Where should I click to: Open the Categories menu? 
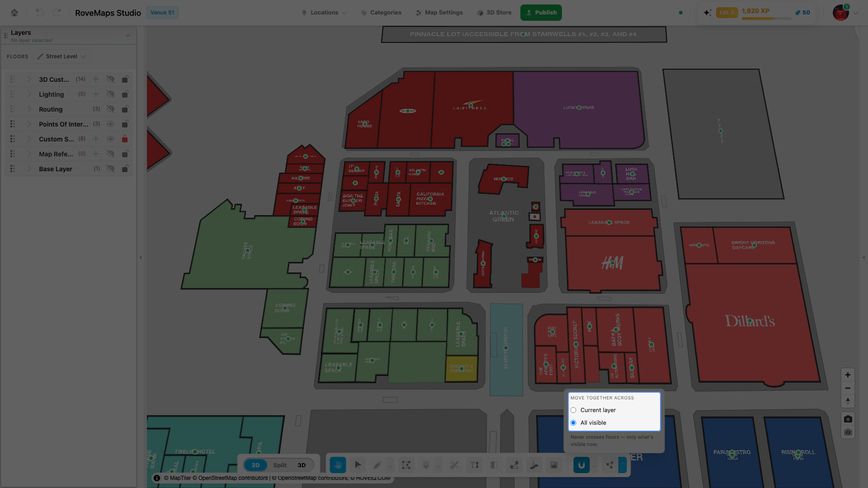pos(381,13)
